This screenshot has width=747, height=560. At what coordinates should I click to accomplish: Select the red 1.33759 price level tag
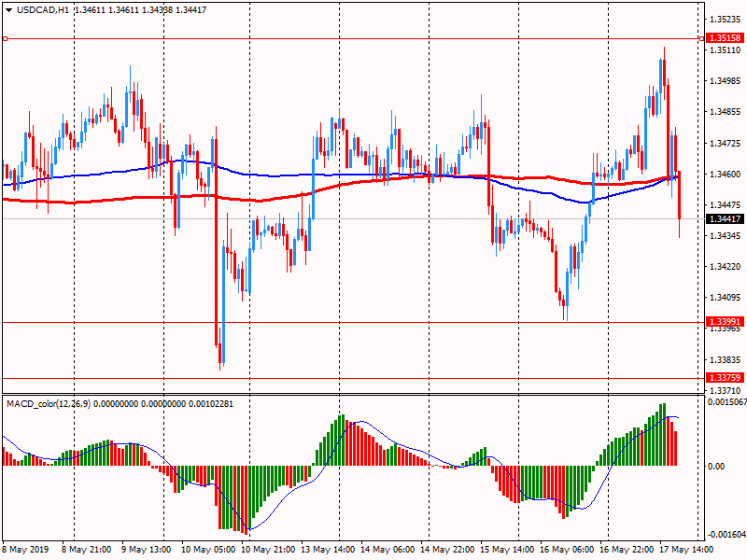point(725,378)
